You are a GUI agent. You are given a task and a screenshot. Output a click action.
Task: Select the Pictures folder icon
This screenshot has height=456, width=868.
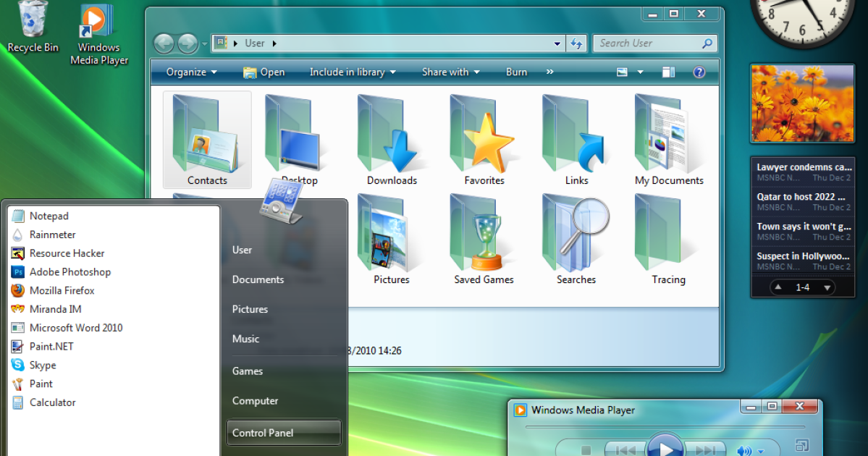point(392,240)
